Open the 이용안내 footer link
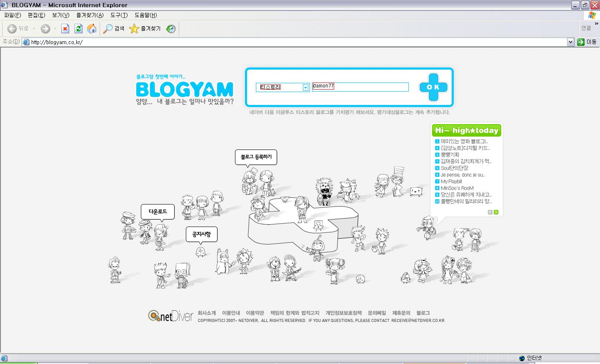The width and height of the screenshot is (600, 364). 231,313
